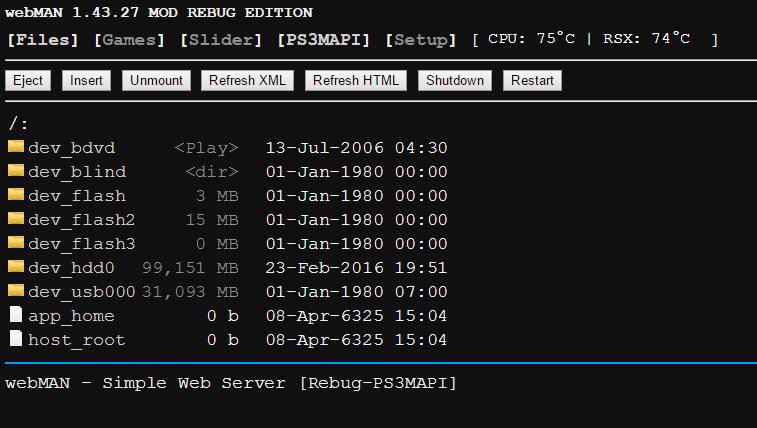Open the dev_usb000 folder link

click(x=82, y=292)
